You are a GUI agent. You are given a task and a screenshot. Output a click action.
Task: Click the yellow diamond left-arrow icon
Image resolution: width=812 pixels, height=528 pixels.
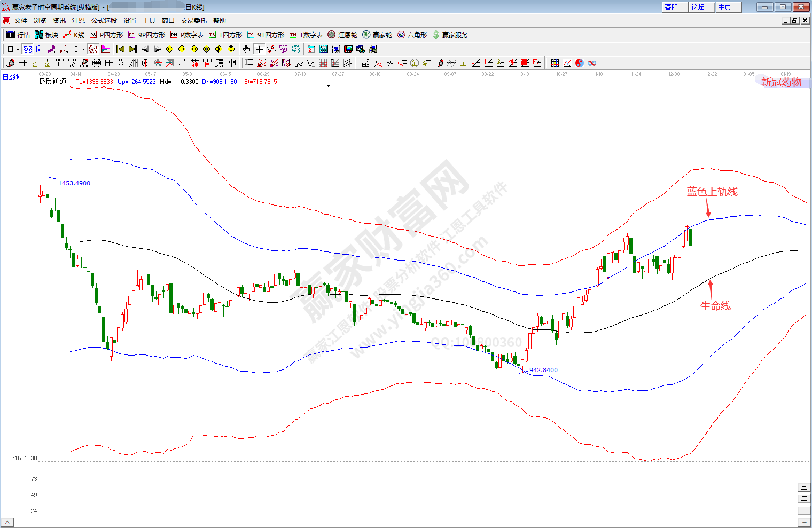[169, 49]
